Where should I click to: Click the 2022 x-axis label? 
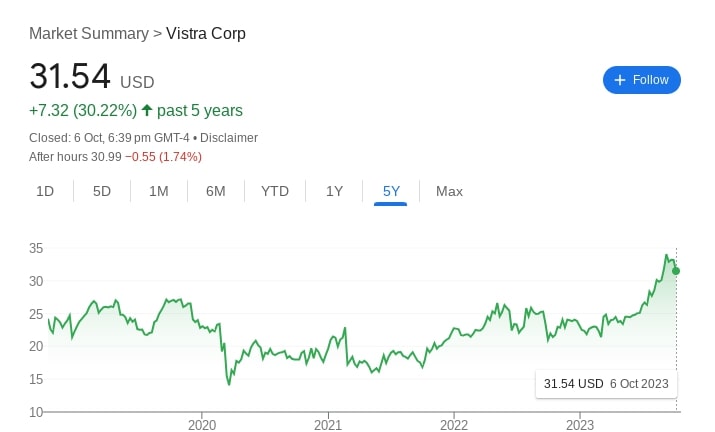[454, 424]
